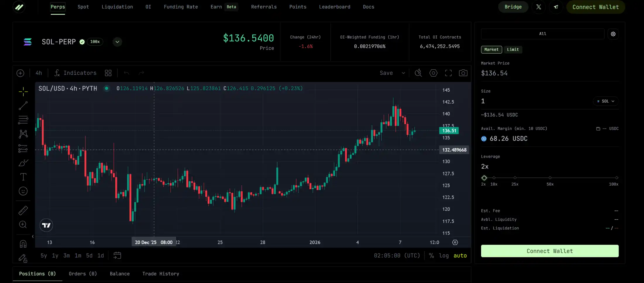Viewport: 644px width, 283px height.
Task: Open the SOL-PERP market selector dropdown
Action: [x=117, y=42]
